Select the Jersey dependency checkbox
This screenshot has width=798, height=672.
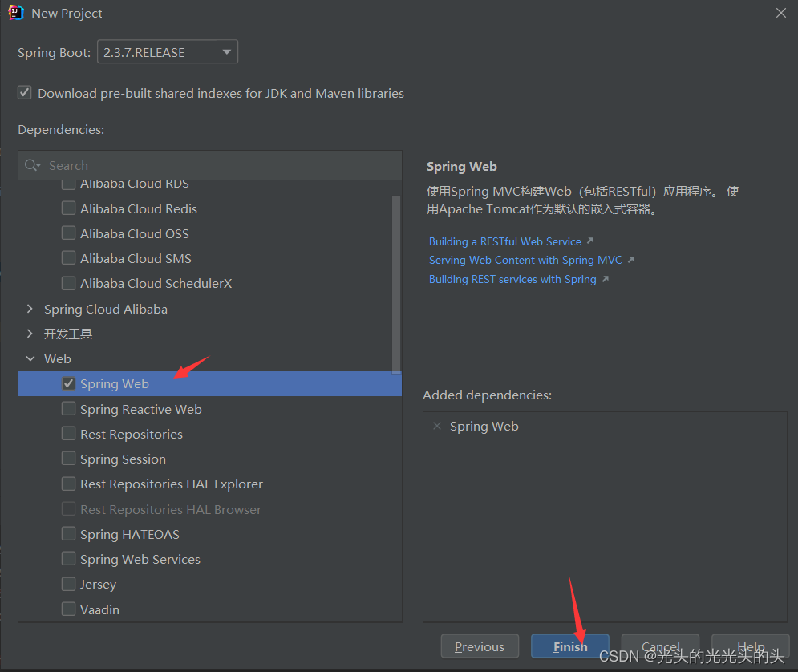pyautogui.click(x=69, y=584)
